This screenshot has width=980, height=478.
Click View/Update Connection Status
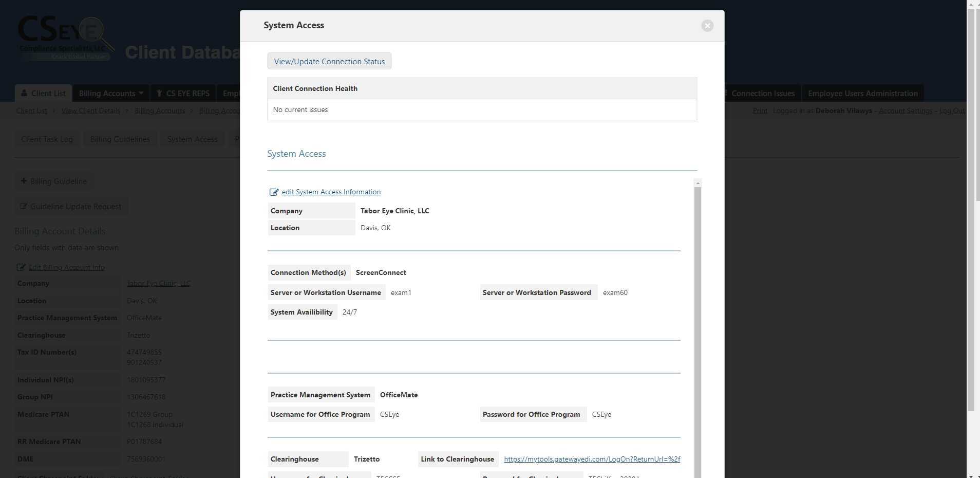(x=329, y=61)
